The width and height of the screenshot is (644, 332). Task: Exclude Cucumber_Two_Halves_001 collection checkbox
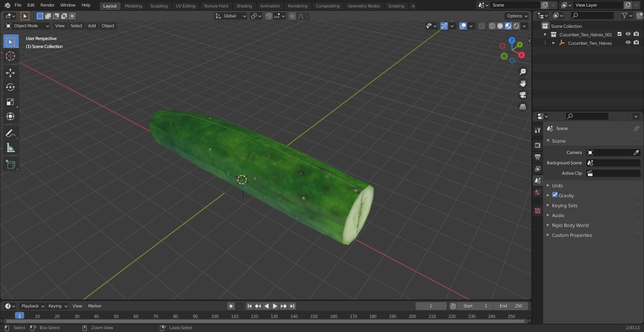tap(619, 34)
